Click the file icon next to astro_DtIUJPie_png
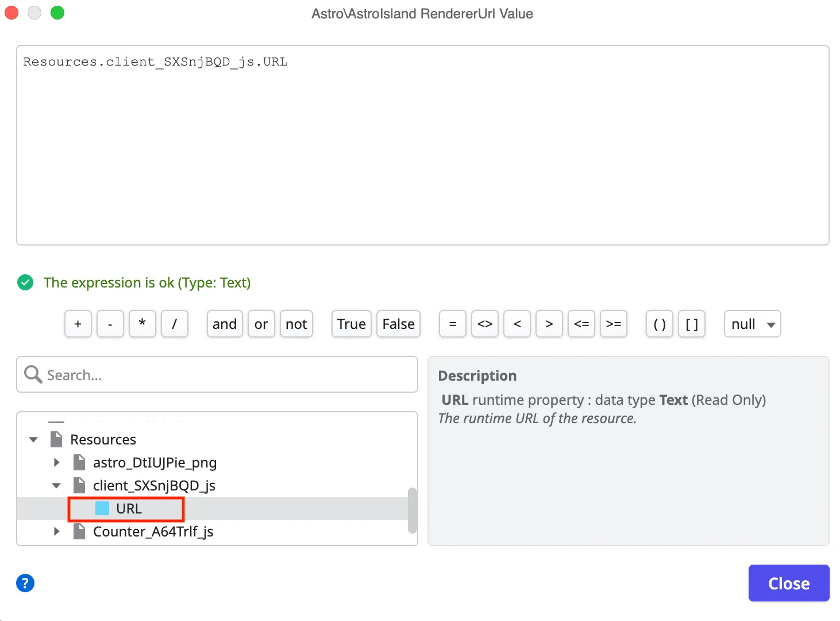This screenshot has width=840, height=621. tap(79, 462)
